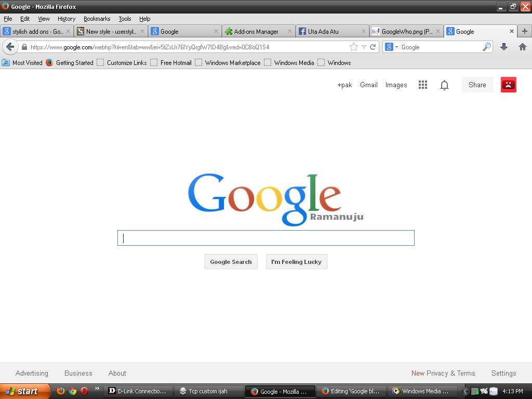Switch to 'stylish add ons' tab
This screenshot has width=532, height=399.
point(37,31)
